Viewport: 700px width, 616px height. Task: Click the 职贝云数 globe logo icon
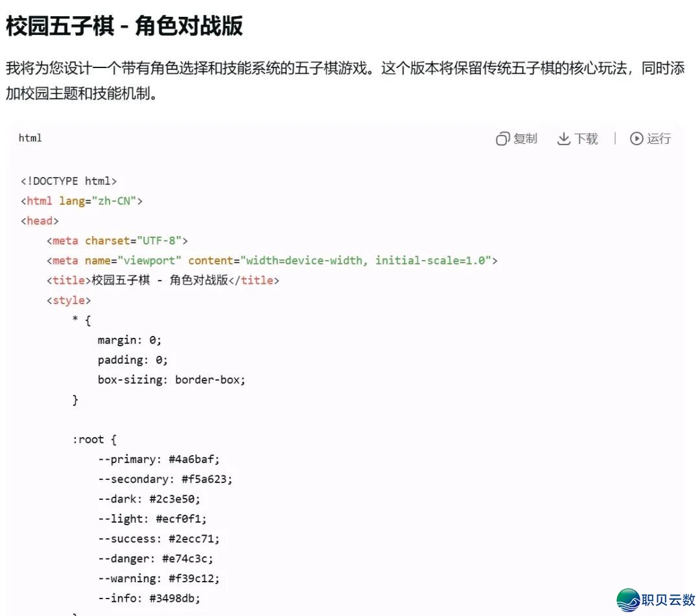628,600
